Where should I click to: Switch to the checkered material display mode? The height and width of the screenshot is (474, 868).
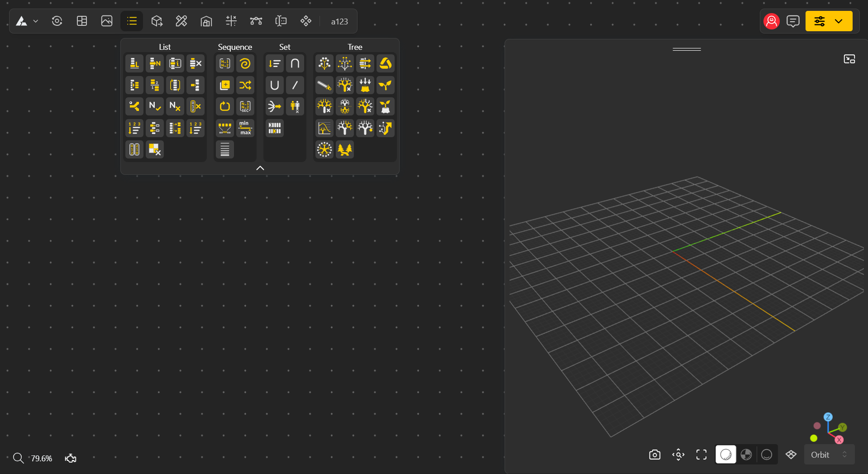[x=746, y=455]
